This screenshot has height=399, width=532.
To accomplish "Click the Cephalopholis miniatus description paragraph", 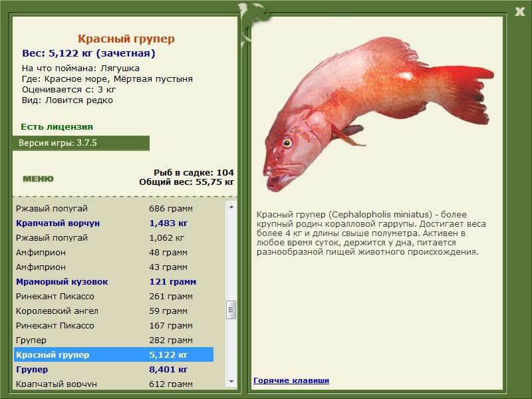I will pyautogui.click(x=371, y=233).
